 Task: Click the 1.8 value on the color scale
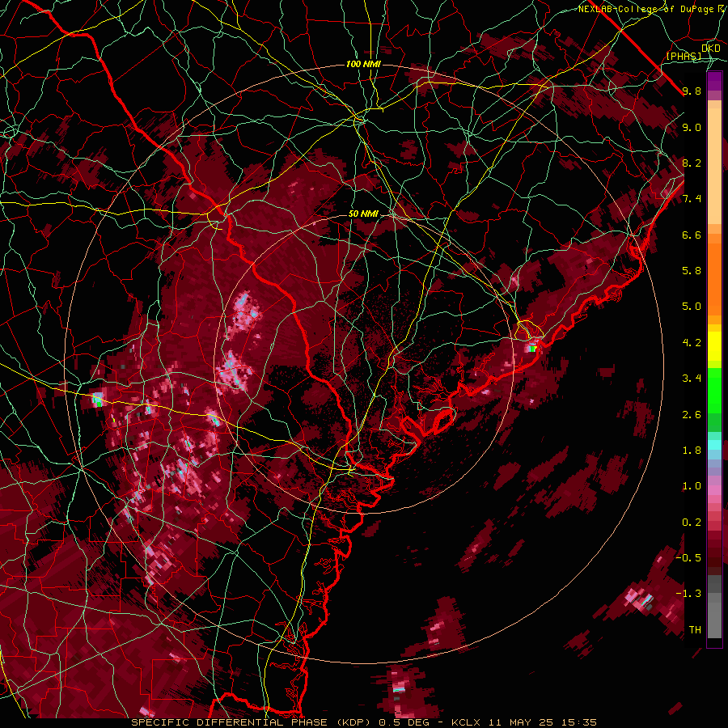(692, 451)
